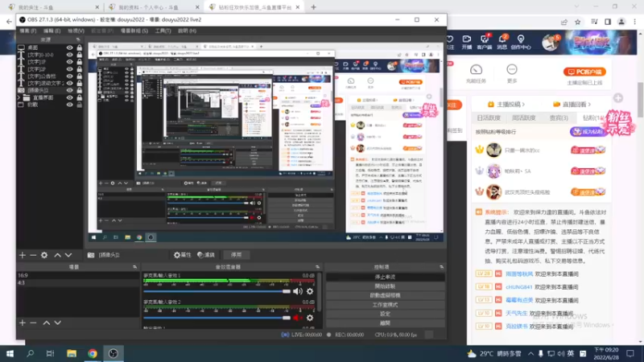The image size is (644, 362).
Task: Unmute the second microphone channel red speaker
Action: [x=297, y=318]
